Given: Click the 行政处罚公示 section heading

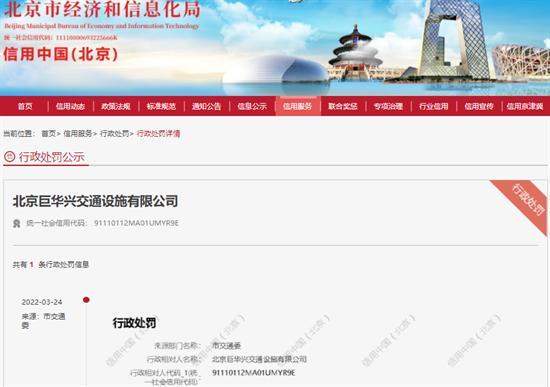Looking at the screenshot, I should [x=52, y=157].
